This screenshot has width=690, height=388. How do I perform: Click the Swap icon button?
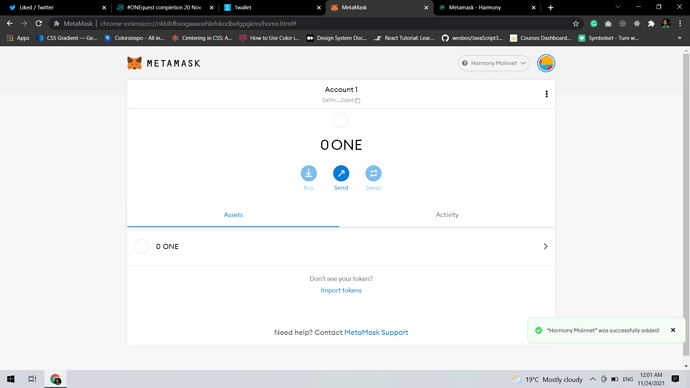373,173
